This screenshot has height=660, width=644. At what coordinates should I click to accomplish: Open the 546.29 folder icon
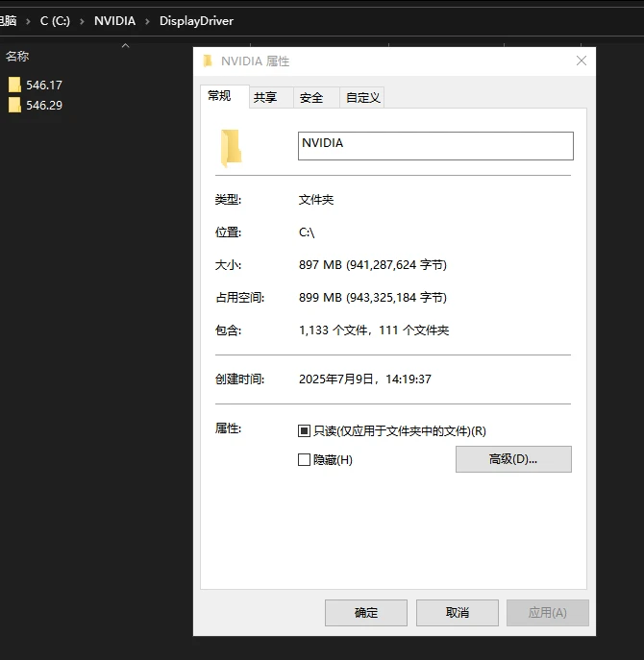[14, 105]
